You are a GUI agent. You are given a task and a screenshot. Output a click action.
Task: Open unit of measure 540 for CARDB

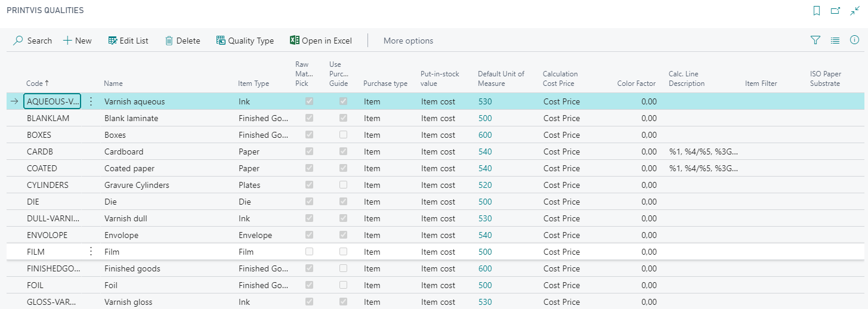[x=485, y=152]
